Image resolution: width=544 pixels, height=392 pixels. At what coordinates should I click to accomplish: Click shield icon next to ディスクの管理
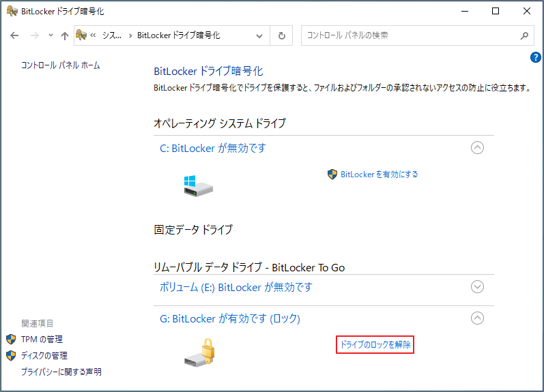click(11, 356)
